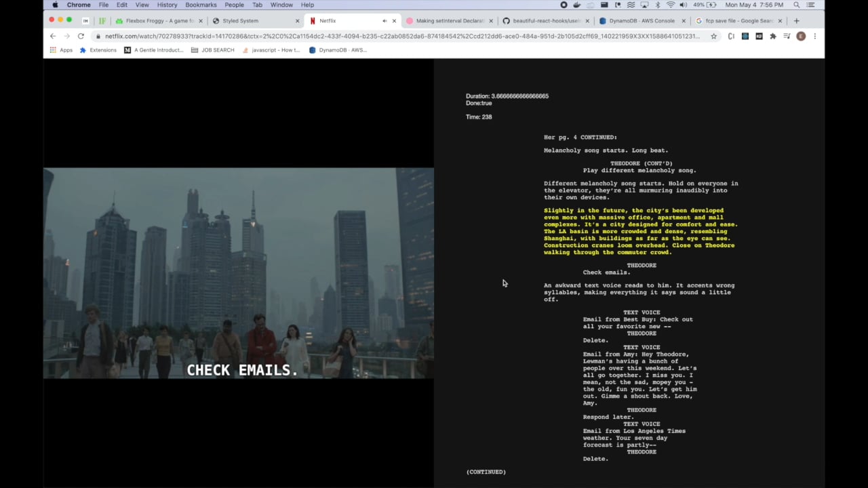Open a new browser tab
This screenshot has height=488, width=868.
(796, 21)
